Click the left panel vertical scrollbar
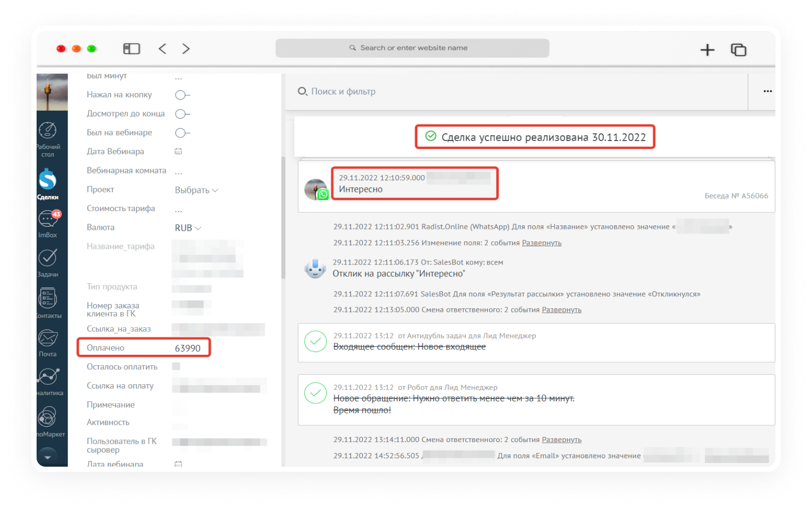 coord(283,217)
